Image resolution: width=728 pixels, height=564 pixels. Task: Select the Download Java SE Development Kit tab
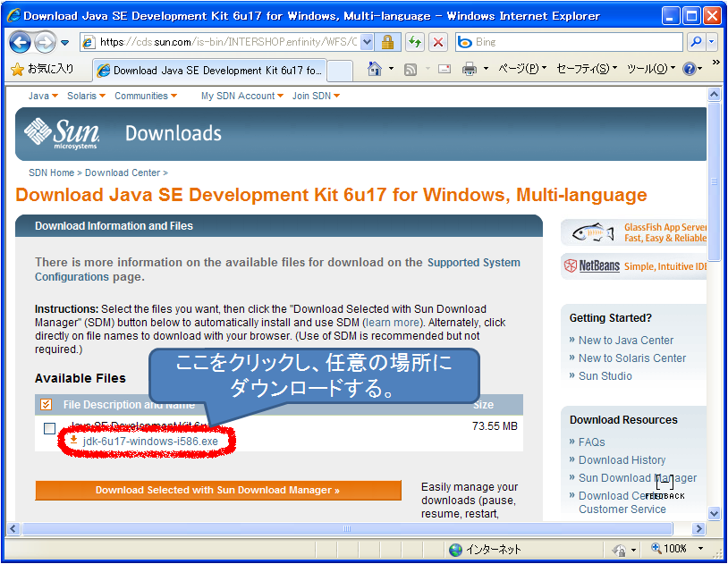(210, 71)
